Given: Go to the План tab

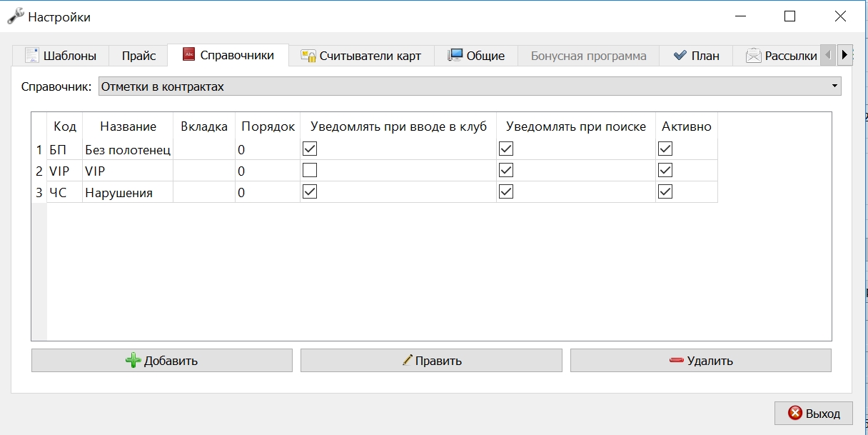Looking at the screenshot, I should (x=695, y=56).
